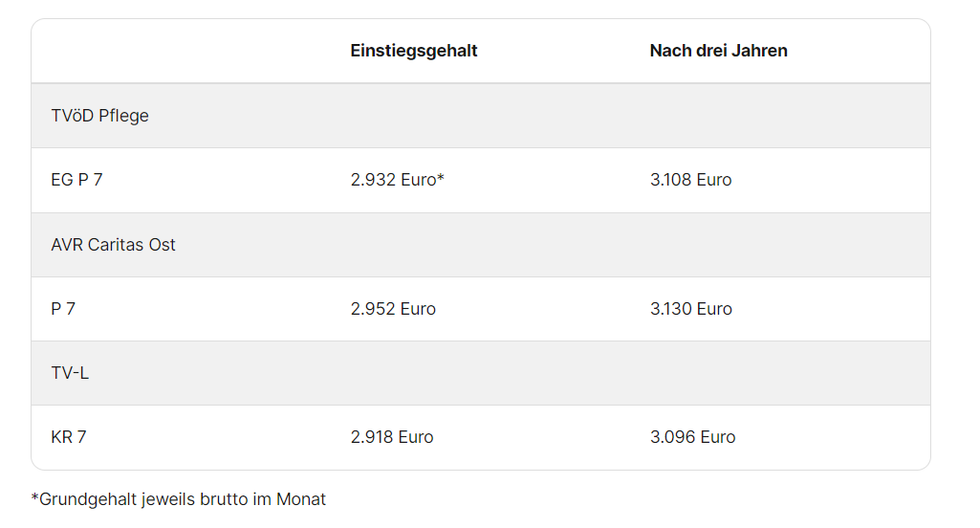This screenshot has height=528, width=980.
Task: Click the word jeweils in the footnote
Action: (166, 499)
